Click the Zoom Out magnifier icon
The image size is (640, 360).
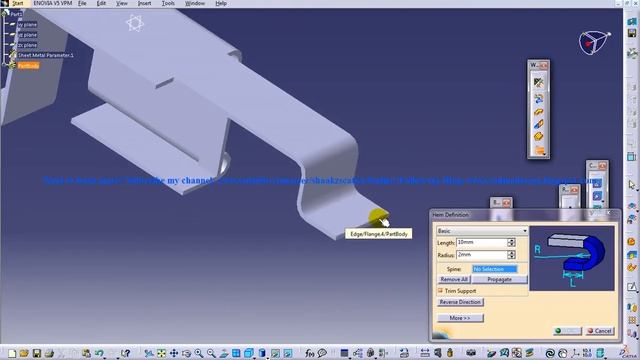pyautogui.click(x=211, y=353)
